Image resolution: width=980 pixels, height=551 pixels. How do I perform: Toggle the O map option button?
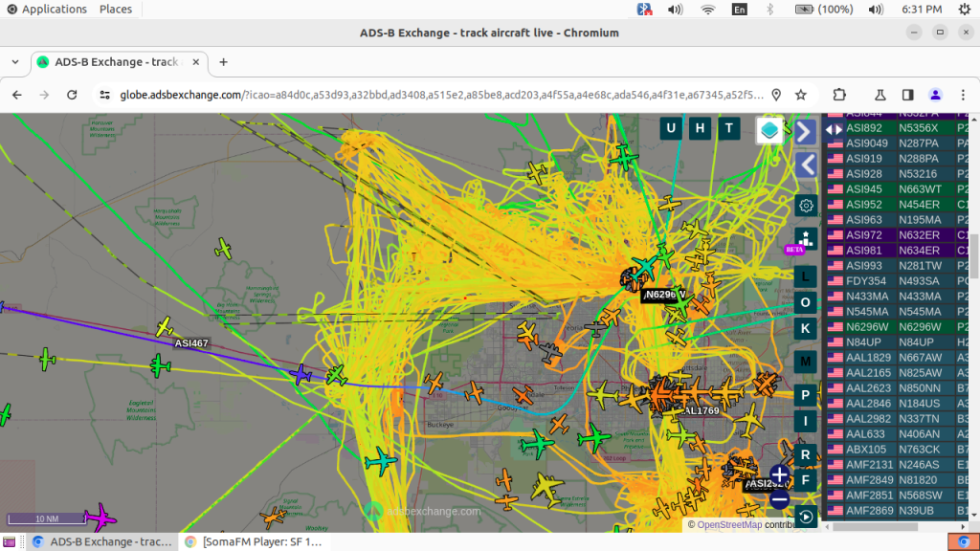(x=805, y=302)
